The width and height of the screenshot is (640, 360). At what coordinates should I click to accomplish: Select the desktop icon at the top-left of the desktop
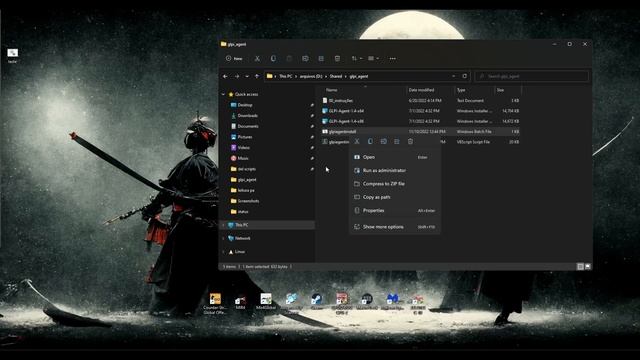[13, 56]
